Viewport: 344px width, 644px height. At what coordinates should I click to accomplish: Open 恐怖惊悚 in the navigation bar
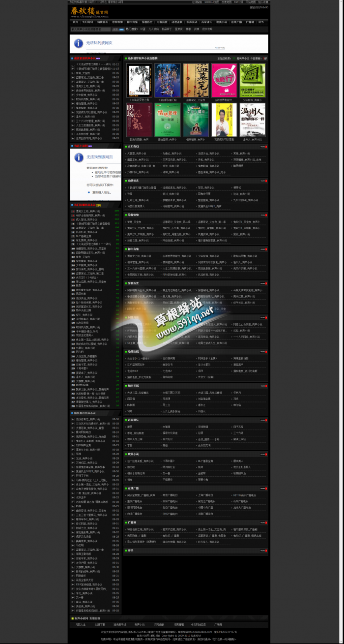(x=117, y=22)
